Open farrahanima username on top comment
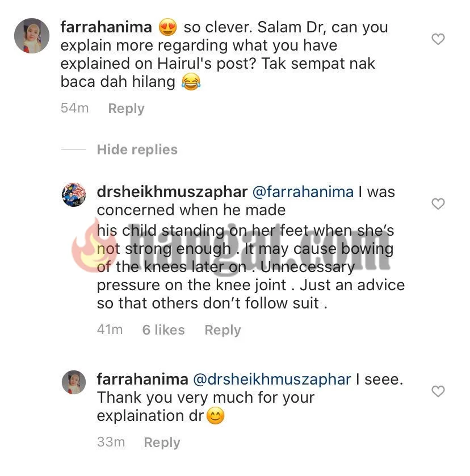 [106, 27]
